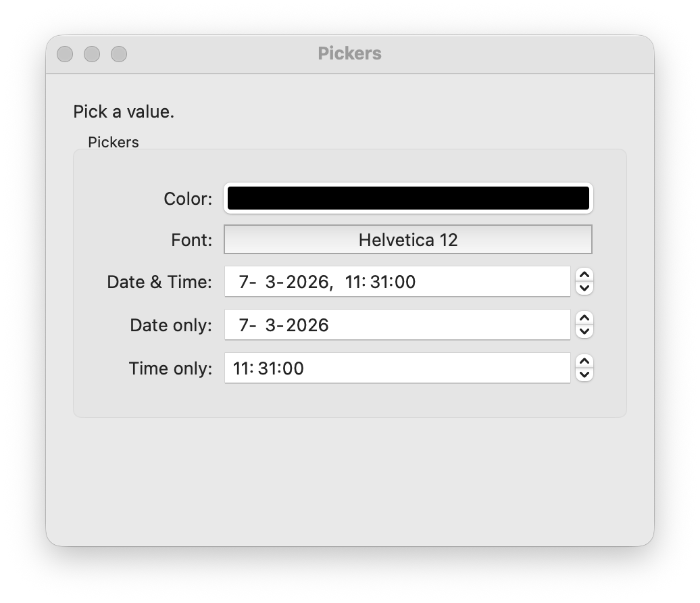Open the color picker via the Color well
This screenshot has height=603, width=700.
(x=407, y=198)
